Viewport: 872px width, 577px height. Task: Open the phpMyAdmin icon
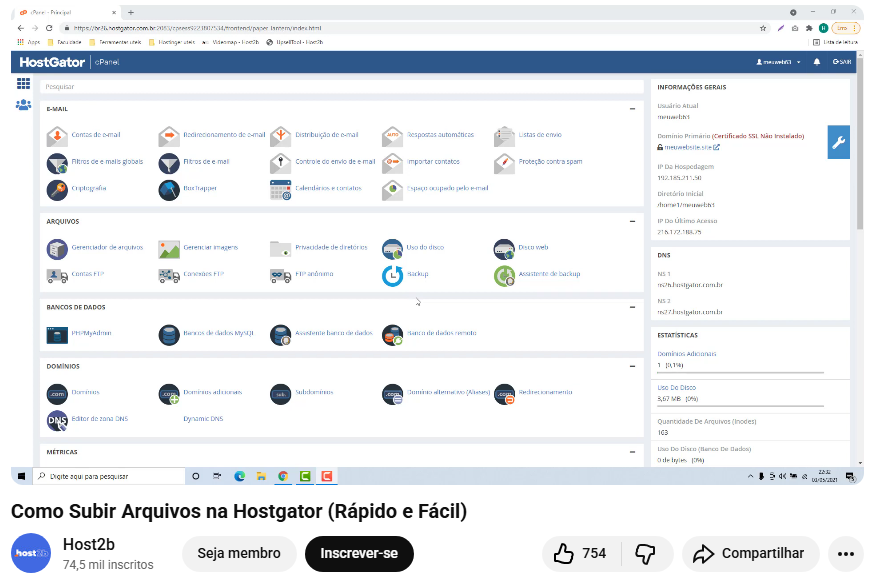tap(57, 334)
